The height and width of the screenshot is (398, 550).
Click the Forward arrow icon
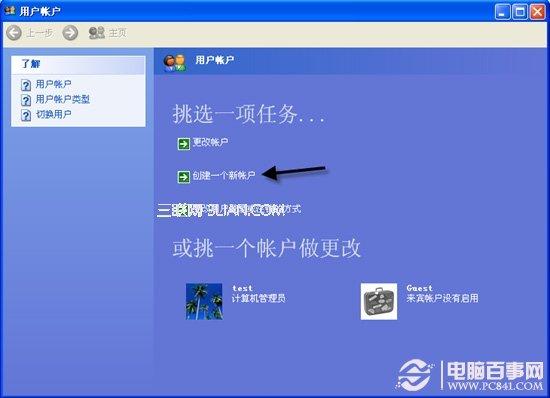pos(70,33)
